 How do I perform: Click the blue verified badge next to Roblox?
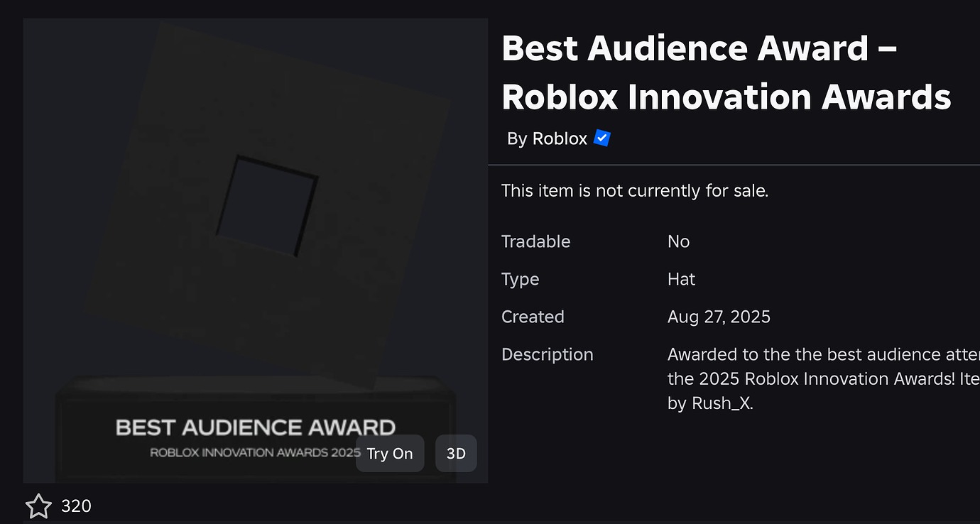pyautogui.click(x=601, y=138)
